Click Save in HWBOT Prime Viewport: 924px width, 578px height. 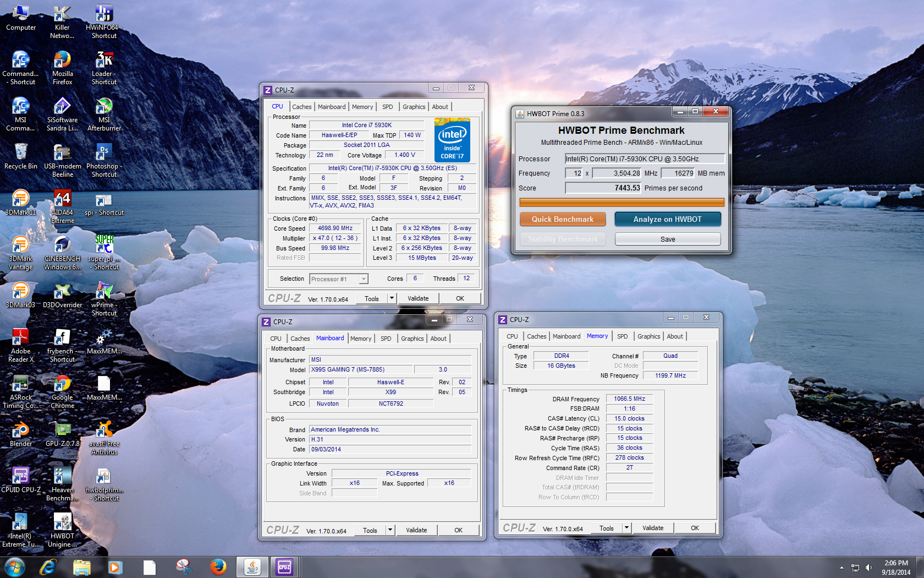click(668, 239)
